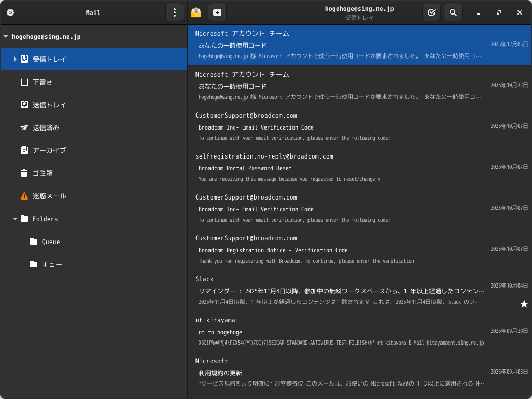Open the settings gear icon
The width and height of the screenshot is (532, 399).
tap(10, 12)
